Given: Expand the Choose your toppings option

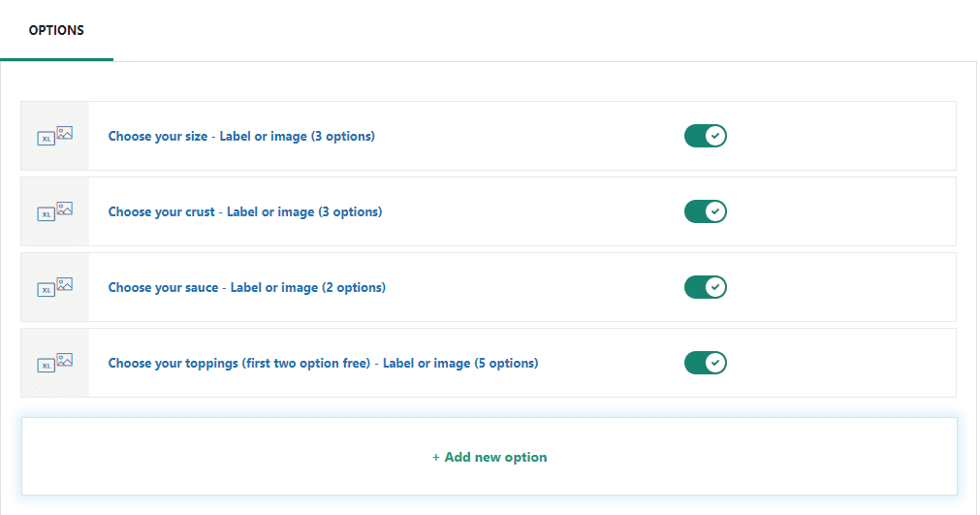Looking at the screenshot, I should [x=323, y=363].
